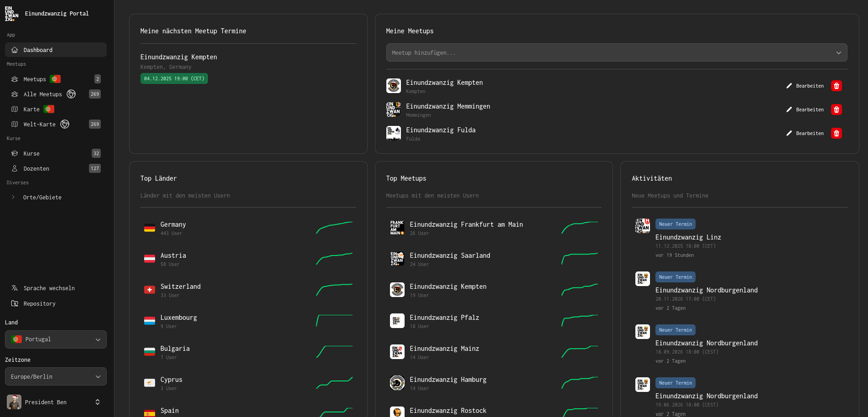Click the Einundzwanzig Linz activity avatar
This screenshot has width=868, height=417.
coord(642,226)
